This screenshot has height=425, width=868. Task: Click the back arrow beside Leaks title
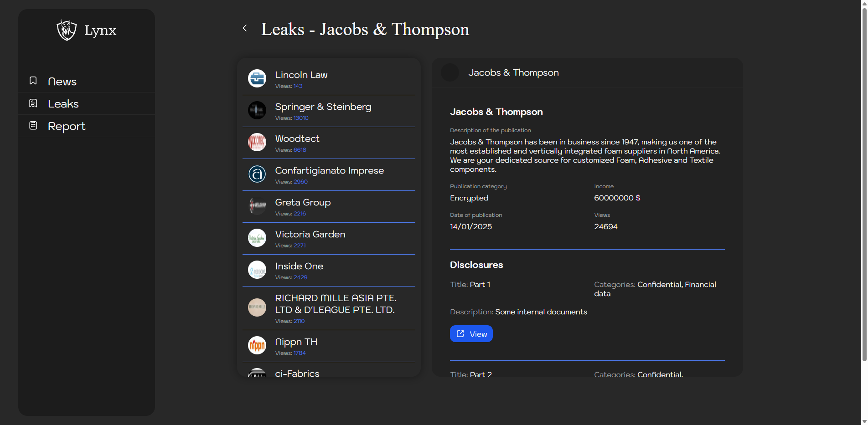tap(245, 28)
